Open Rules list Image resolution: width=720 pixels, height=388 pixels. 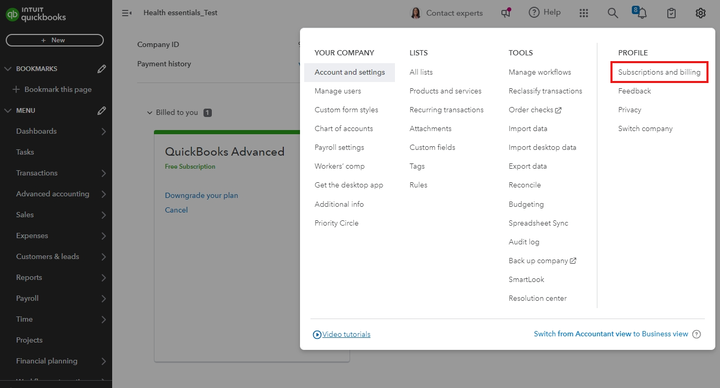418,185
